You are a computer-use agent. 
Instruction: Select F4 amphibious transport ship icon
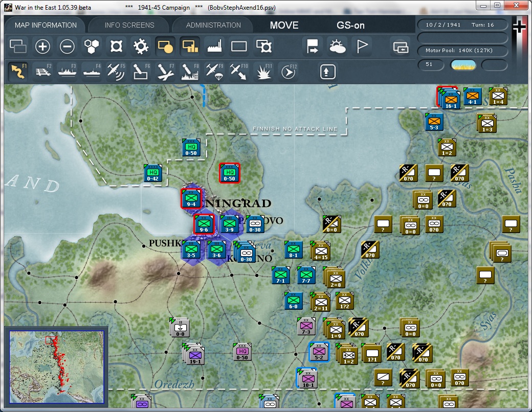pyautogui.click(x=92, y=71)
